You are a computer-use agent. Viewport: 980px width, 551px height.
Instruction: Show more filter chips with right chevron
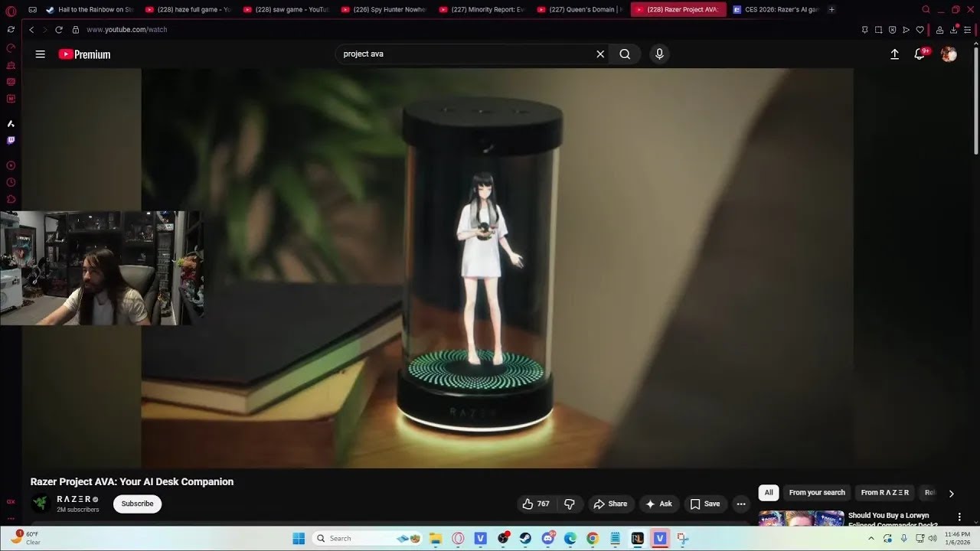click(x=952, y=494)
